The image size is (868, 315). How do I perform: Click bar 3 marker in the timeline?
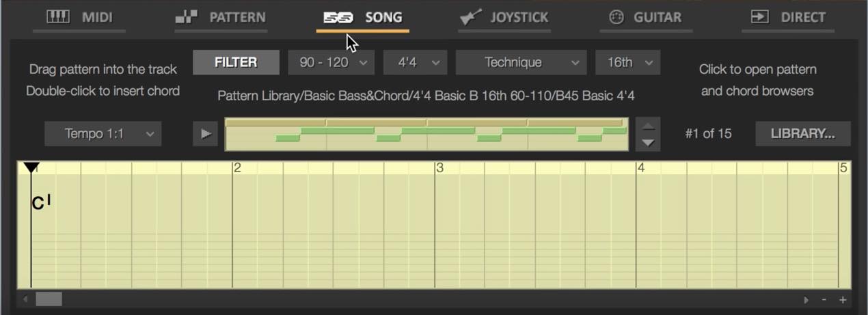coord(439,167)
